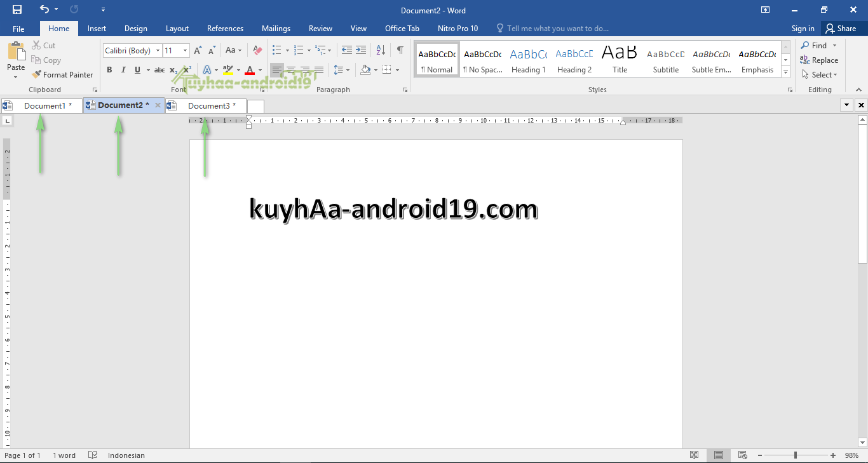Switch to Web Layout view

pos(742,455)
